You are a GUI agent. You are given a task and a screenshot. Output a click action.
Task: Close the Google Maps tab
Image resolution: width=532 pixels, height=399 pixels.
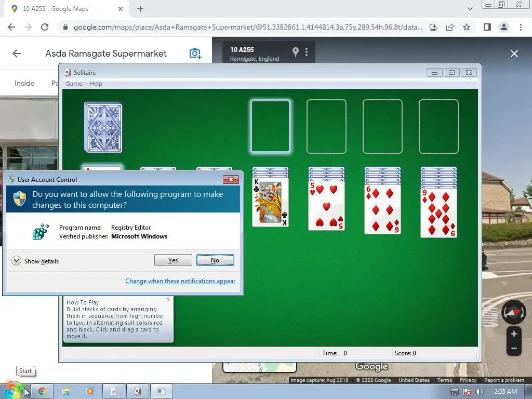[121, 9]
